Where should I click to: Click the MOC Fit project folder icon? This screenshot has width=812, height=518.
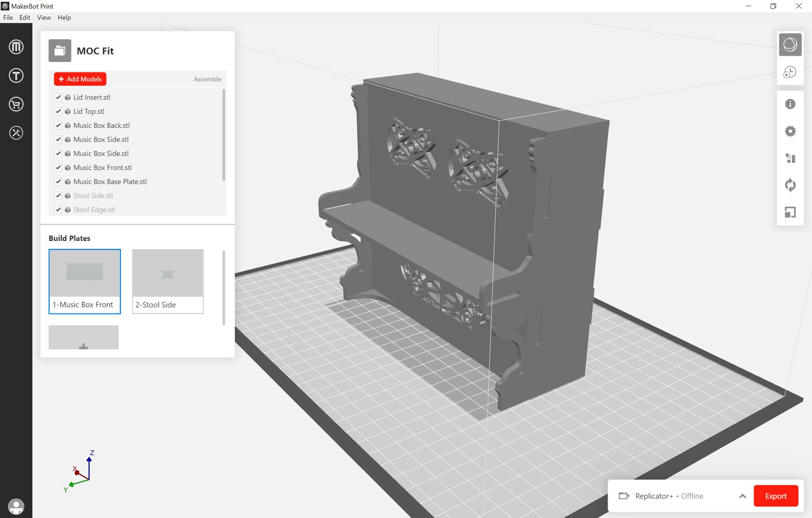point(60,51)
